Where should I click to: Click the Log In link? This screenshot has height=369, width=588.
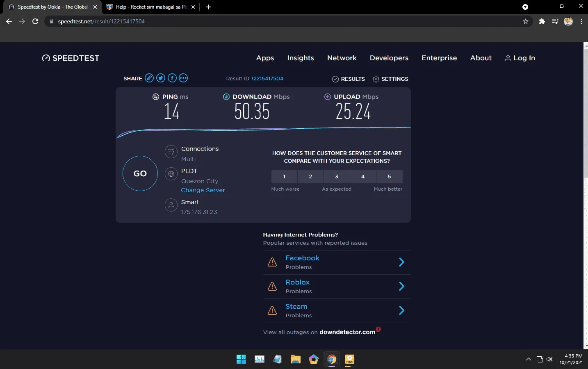click(x=520, y=58)
